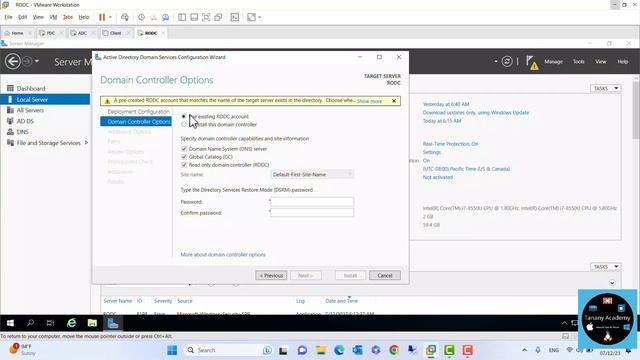This screenshot has width=640, height=360.
Task: Refresh Server Manager with the circular icon
Action: pos(507,62)
